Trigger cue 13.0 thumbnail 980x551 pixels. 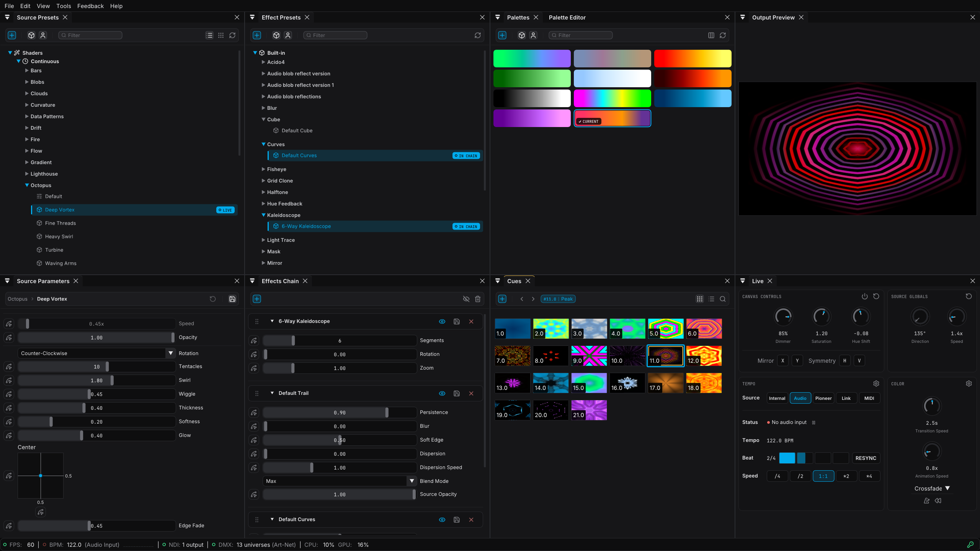click(x=513, y=383)
